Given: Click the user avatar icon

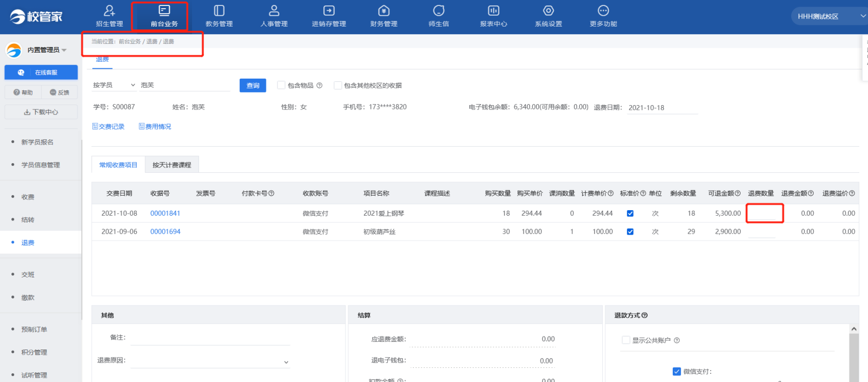Looking at the screenshot, I should click(x=14, y=50).
